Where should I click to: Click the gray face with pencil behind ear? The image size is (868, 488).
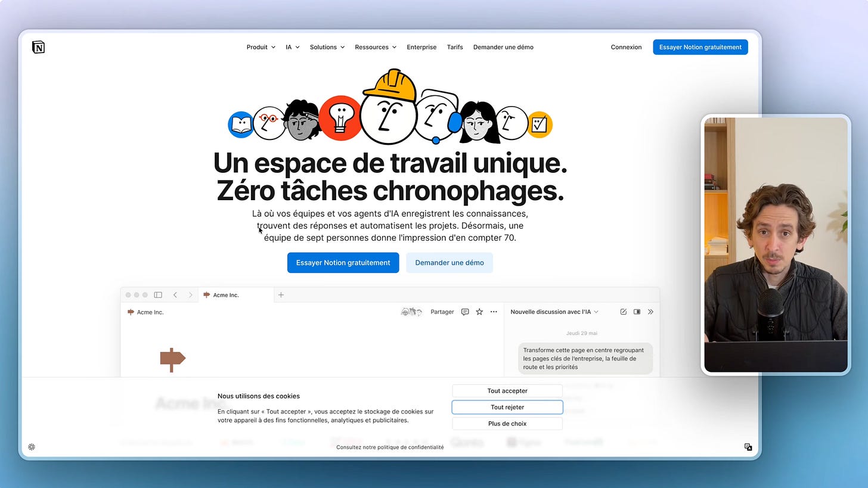[x=302, y=120]
